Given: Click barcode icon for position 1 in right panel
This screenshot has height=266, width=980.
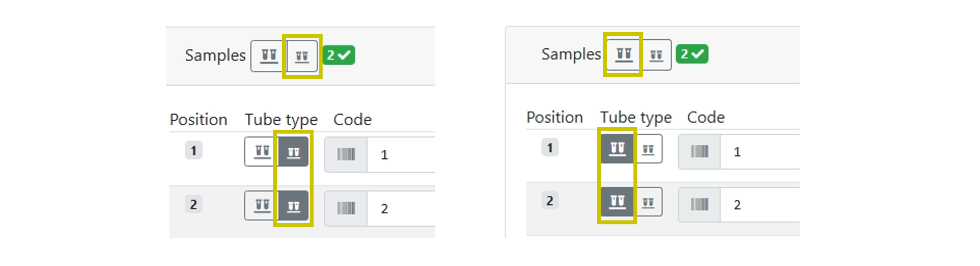Looking at the screenshot, I should tap(699, 152).
